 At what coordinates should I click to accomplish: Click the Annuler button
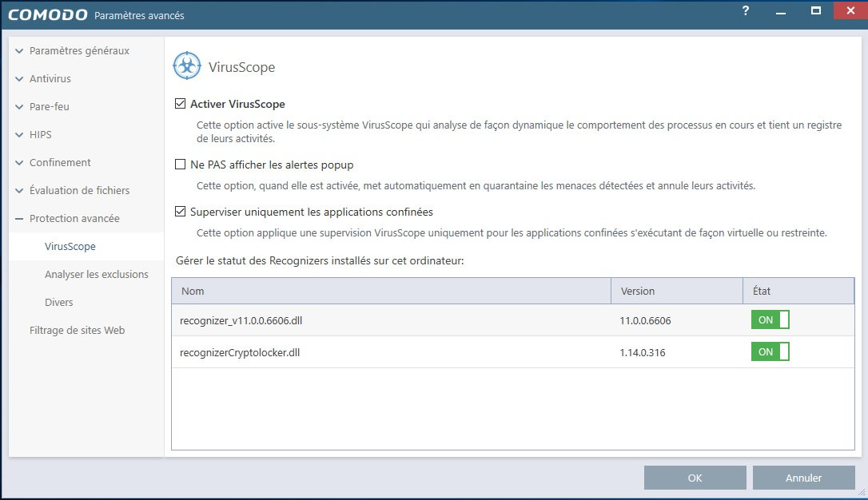click(803, 478)
